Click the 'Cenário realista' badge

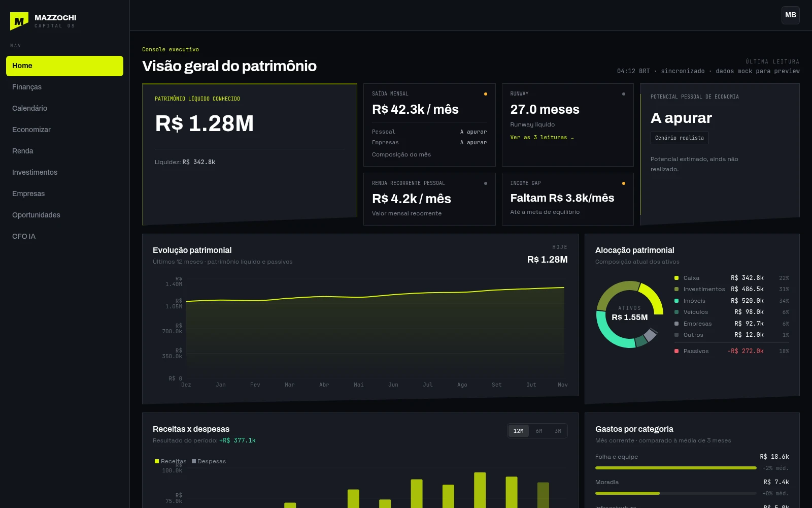tap(680, 138)
